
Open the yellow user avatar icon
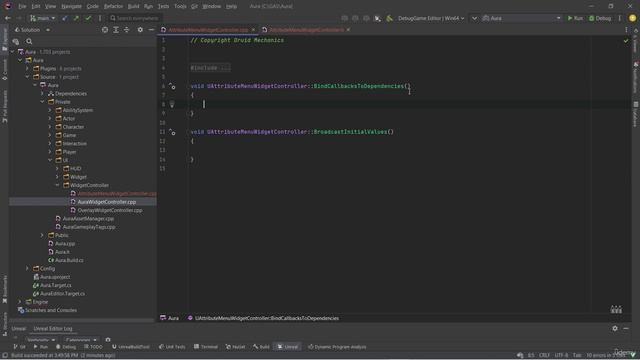coord(632,18)
